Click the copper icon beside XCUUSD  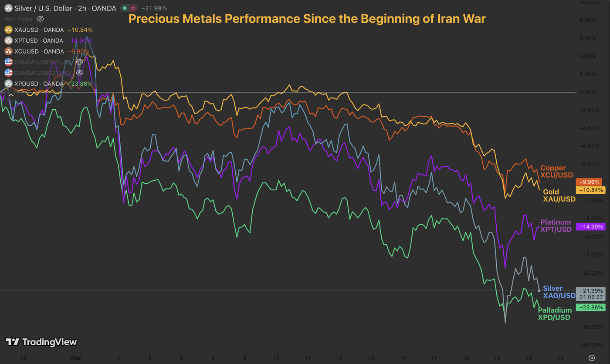[8, 51]
